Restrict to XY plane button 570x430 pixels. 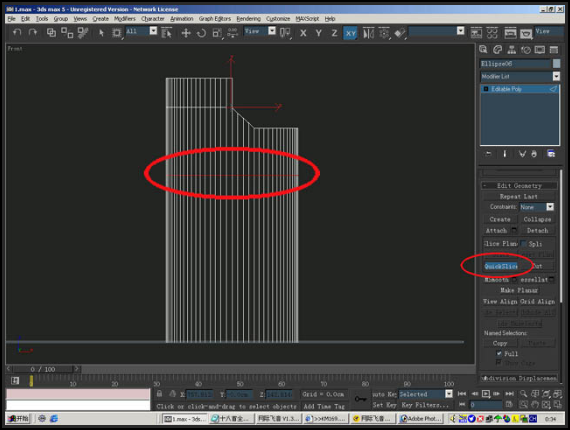[x=350, y=33]
